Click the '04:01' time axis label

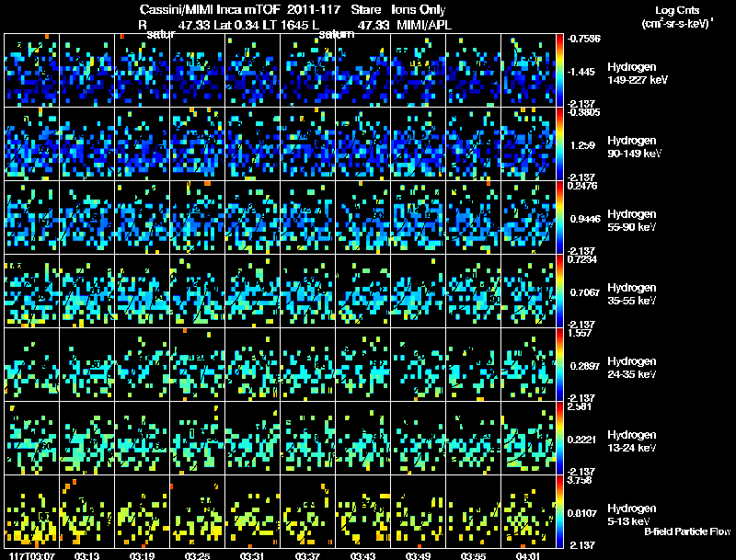tap(528, 555)
